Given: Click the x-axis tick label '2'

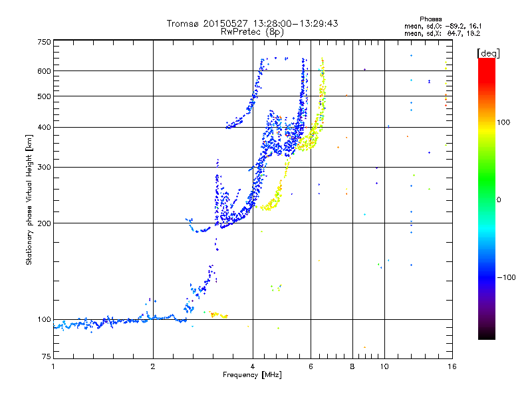Looking at the screenshot, I should pos(153,366).
